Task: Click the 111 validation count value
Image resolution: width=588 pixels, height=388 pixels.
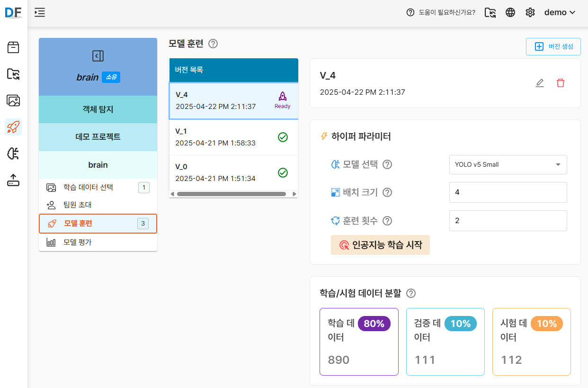Action: (x=425, y=360)
